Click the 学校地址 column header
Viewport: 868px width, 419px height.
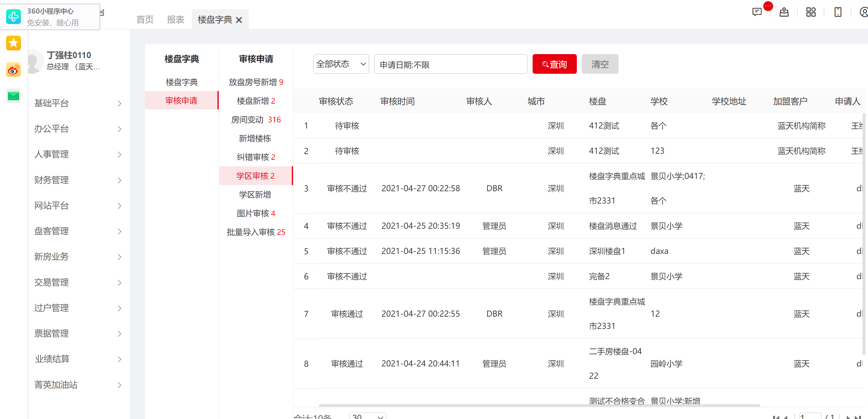click(x=729, y=101)
